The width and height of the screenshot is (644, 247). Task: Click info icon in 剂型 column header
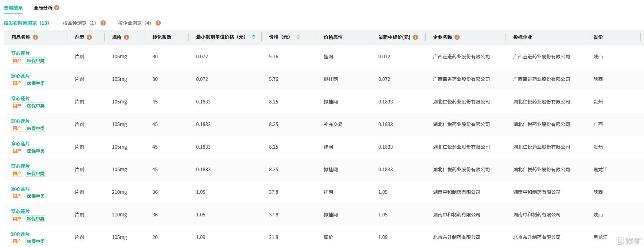[89, 37]
